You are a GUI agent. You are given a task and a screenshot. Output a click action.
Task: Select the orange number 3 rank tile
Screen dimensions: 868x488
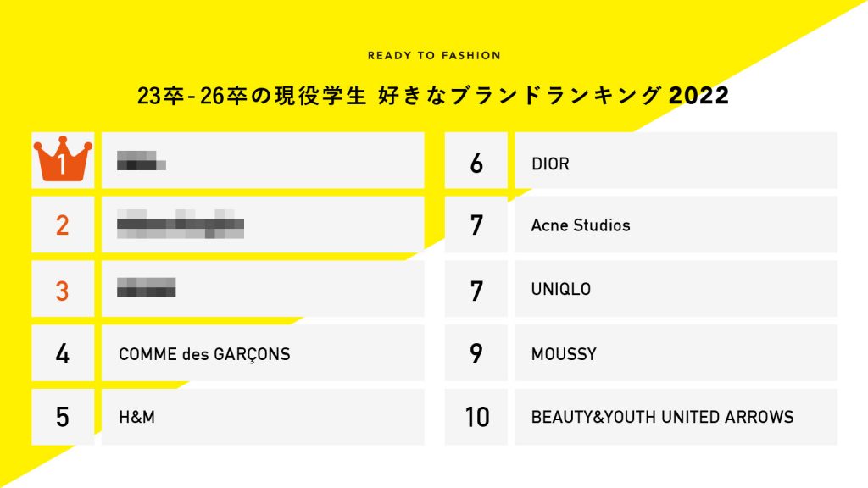62,290
